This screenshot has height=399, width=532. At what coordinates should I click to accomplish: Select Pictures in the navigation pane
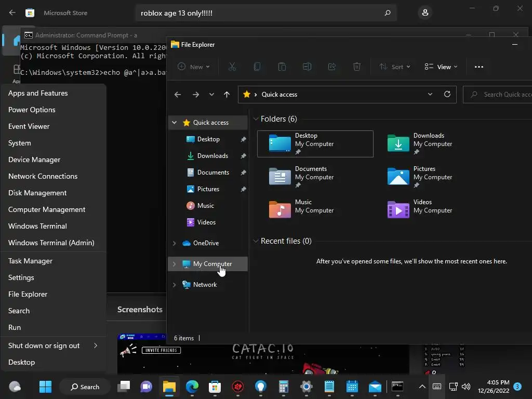click(208, 189)
